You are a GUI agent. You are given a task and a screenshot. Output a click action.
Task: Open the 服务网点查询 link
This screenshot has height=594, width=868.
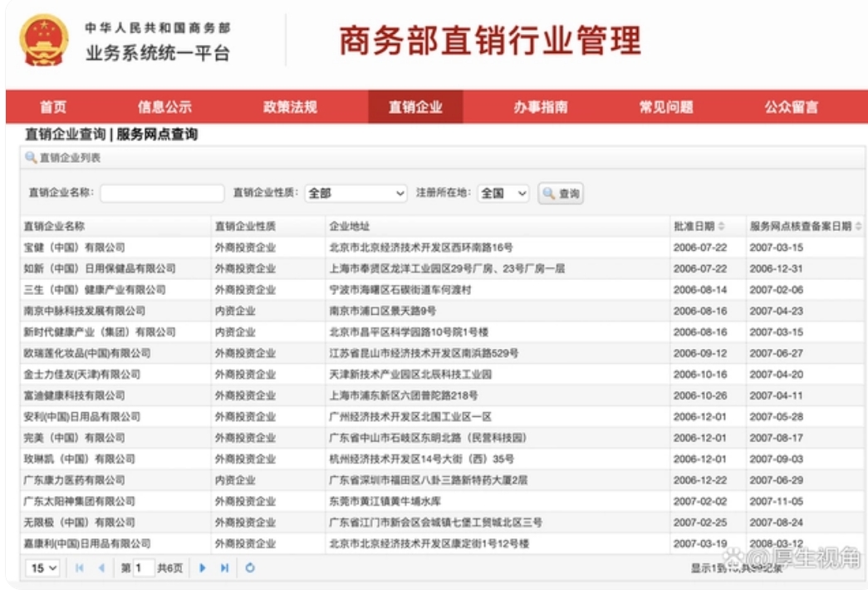point(157,135)
